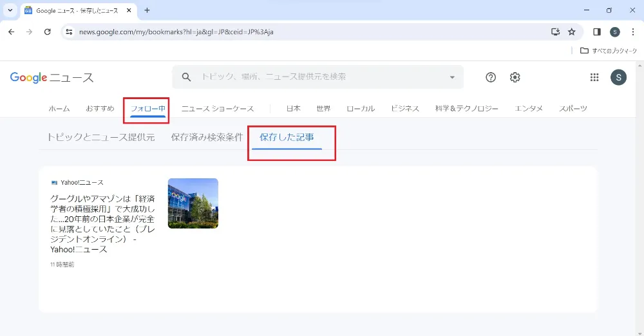Screen dimensions: 644x336
Task: Focus the news search input field
Action: click(318, 77)
